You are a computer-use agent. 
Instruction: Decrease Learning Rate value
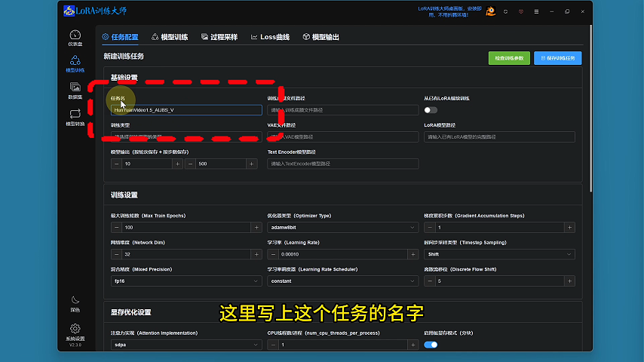273,254
